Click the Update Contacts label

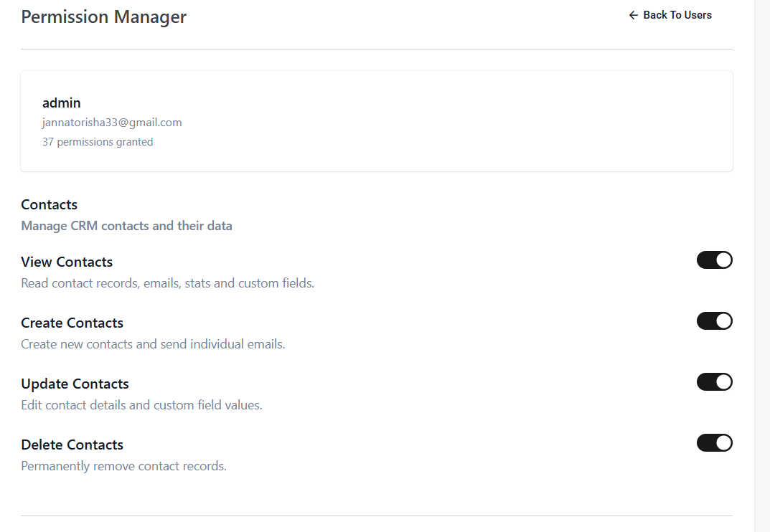75,384
